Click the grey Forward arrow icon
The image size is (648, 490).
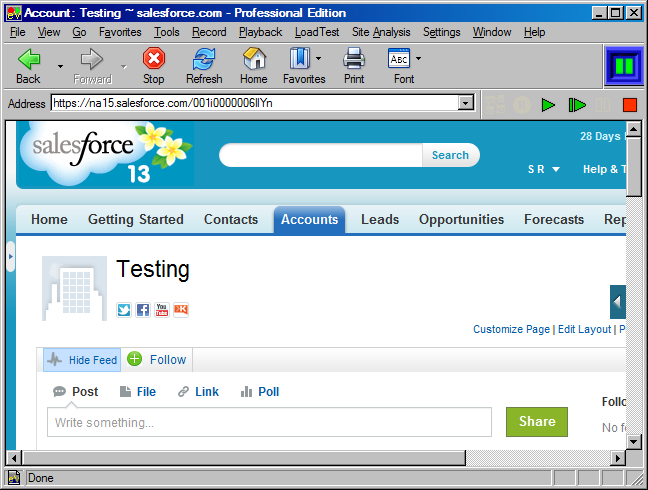pos(92,59)
